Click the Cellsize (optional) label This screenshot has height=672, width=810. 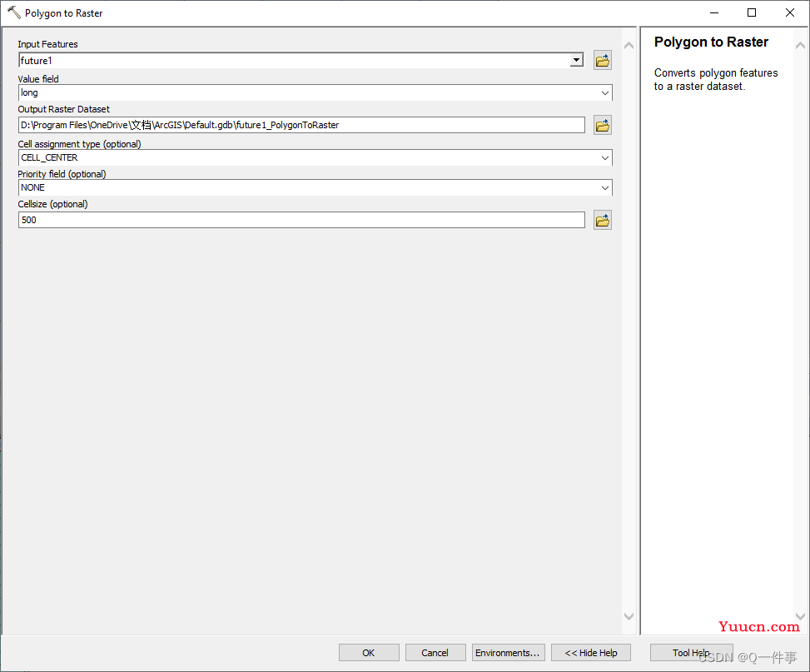52,204
